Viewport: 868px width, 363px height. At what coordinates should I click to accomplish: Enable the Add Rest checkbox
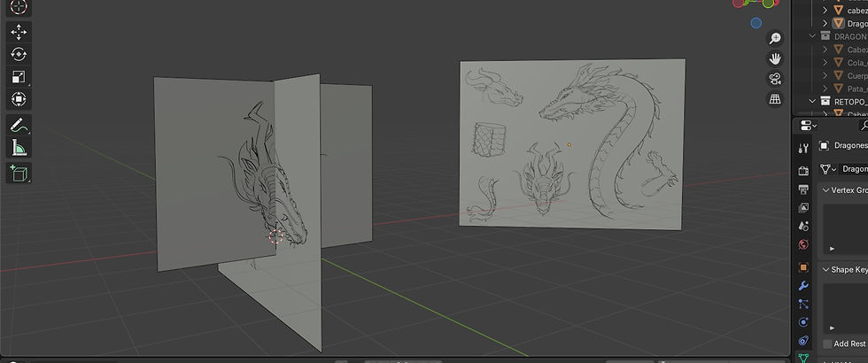coord(827,344)
